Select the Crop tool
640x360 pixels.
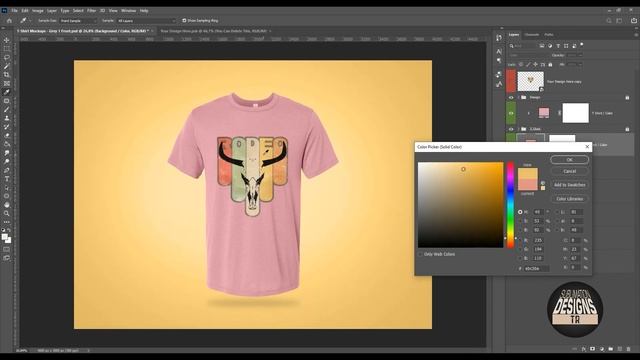click(7, 75)
